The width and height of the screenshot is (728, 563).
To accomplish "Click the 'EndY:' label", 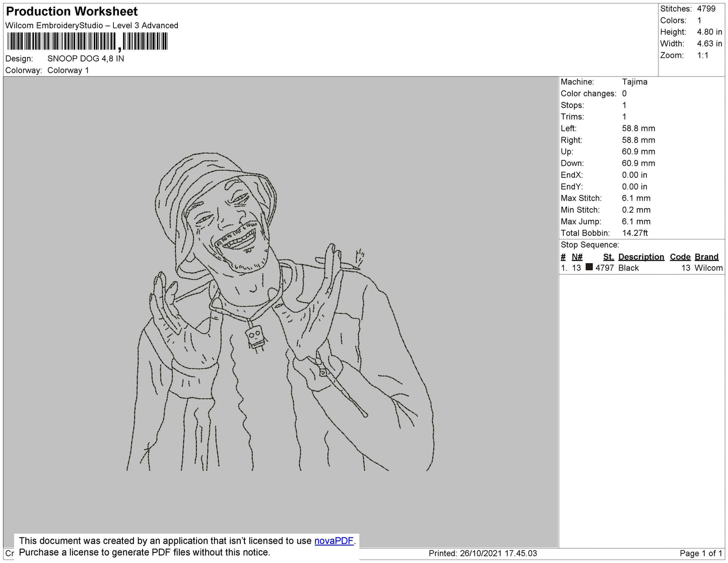I will [x=572, y=186].
